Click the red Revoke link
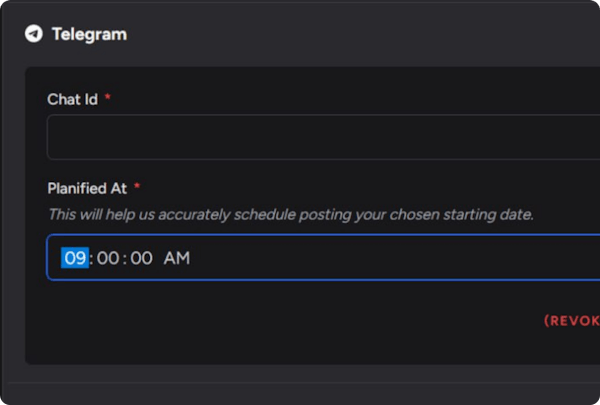600x405 pixels. pos(572,321)
